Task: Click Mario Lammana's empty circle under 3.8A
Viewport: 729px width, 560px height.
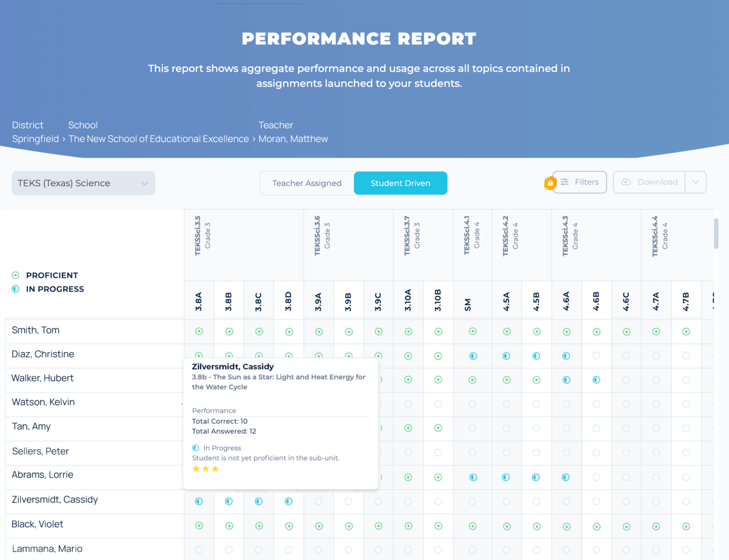Action: [x=199, y=550]
